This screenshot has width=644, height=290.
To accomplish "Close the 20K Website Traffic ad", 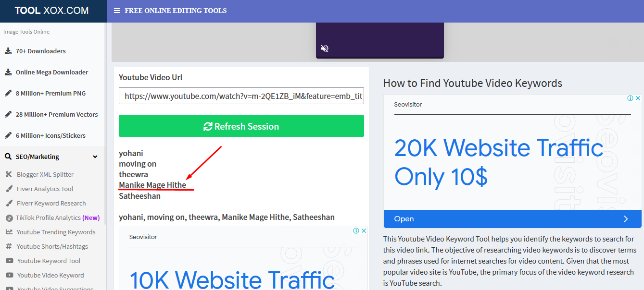I will point(638,98).
